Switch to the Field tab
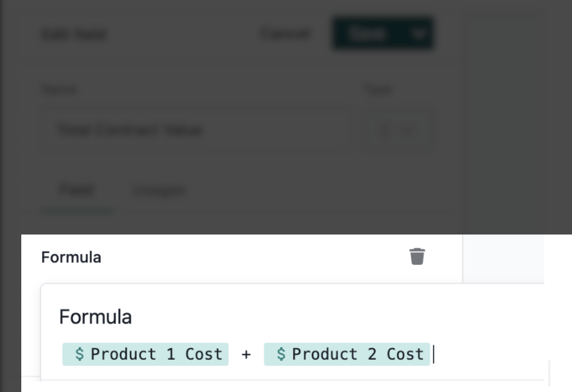 [x=77, y=190]
